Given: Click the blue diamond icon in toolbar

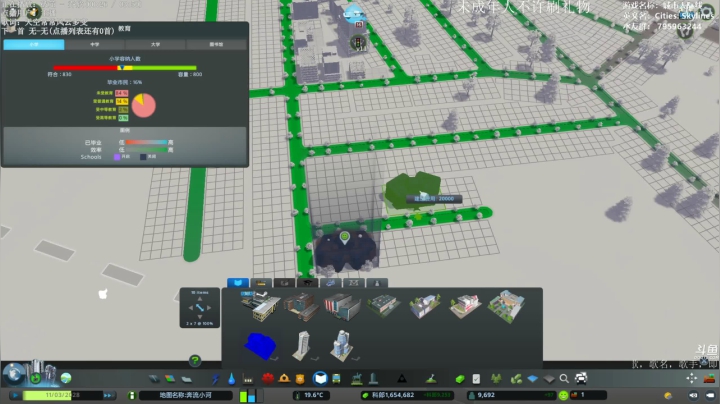Looking at the screenshot, I should click(x=533, y=379).
